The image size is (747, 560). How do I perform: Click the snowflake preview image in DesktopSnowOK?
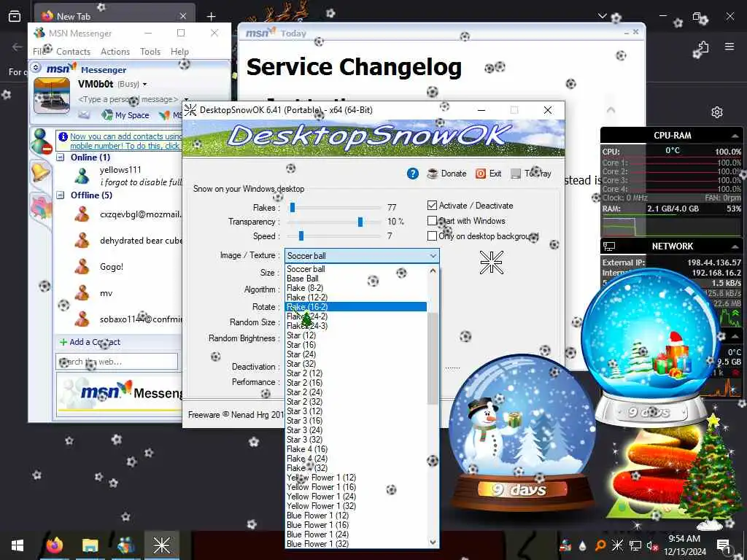tap(491, 262)
